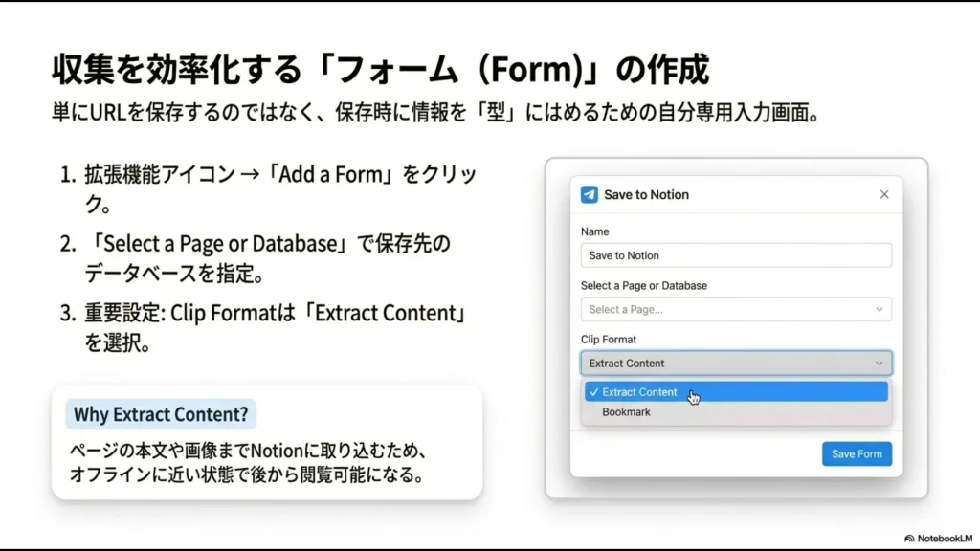Click the blue Telegram-style icon in the dialog header

coord(589,194)
